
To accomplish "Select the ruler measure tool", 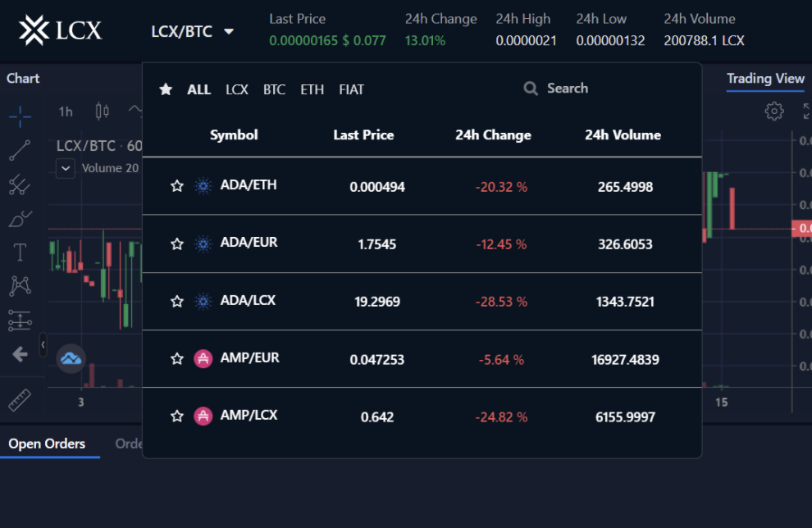I will point(20,400).
